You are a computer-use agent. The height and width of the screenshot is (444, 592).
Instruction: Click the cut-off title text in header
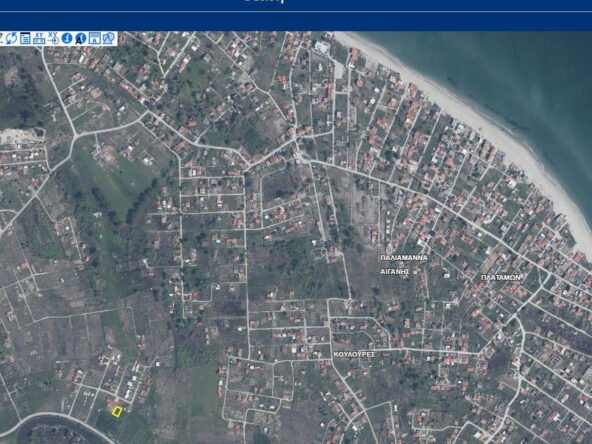(264, 1)
